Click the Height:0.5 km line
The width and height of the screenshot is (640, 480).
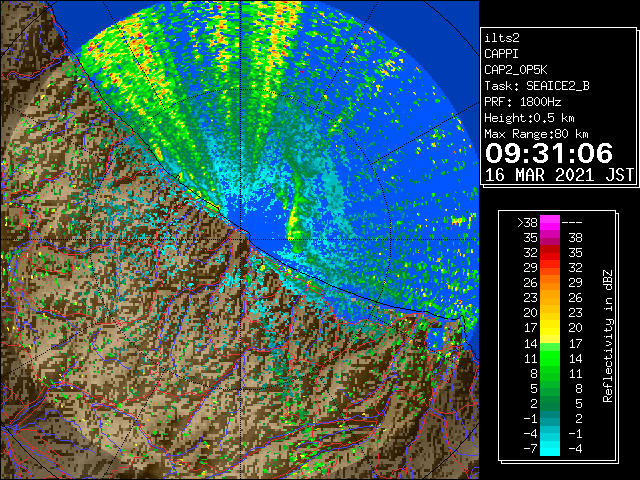(x=529, y=118)
